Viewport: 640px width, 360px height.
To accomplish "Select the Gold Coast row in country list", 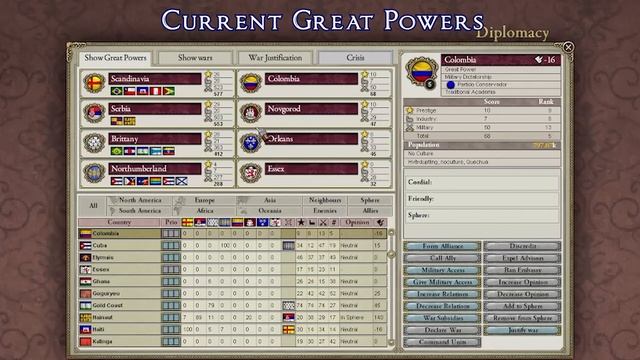I will coord(233,305).
